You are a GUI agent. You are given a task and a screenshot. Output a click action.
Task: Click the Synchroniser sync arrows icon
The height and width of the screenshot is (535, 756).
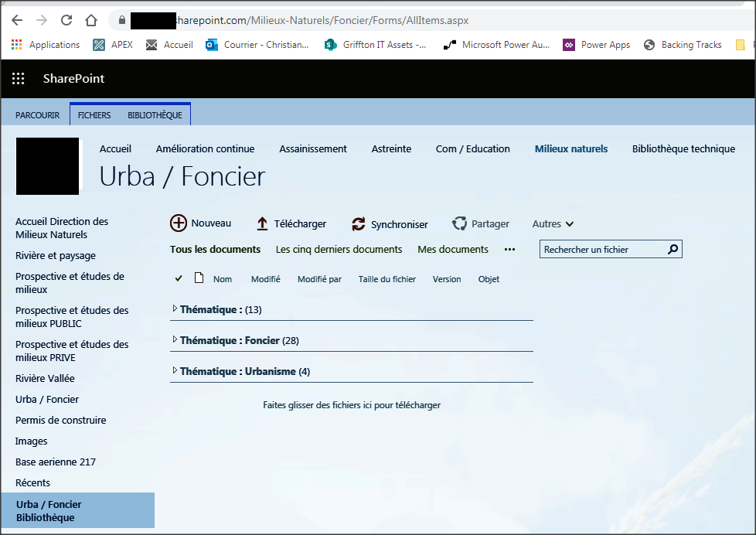[x=358, y=224]
